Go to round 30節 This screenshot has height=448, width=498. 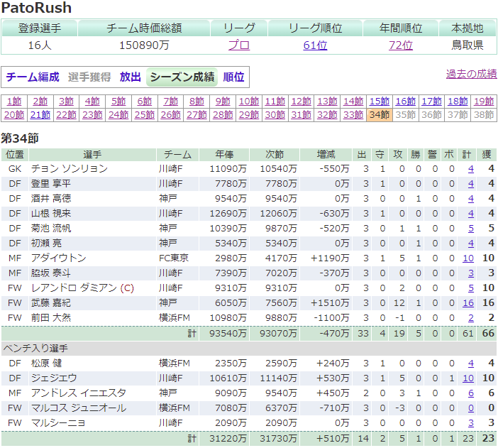click(x=275, y=115)
